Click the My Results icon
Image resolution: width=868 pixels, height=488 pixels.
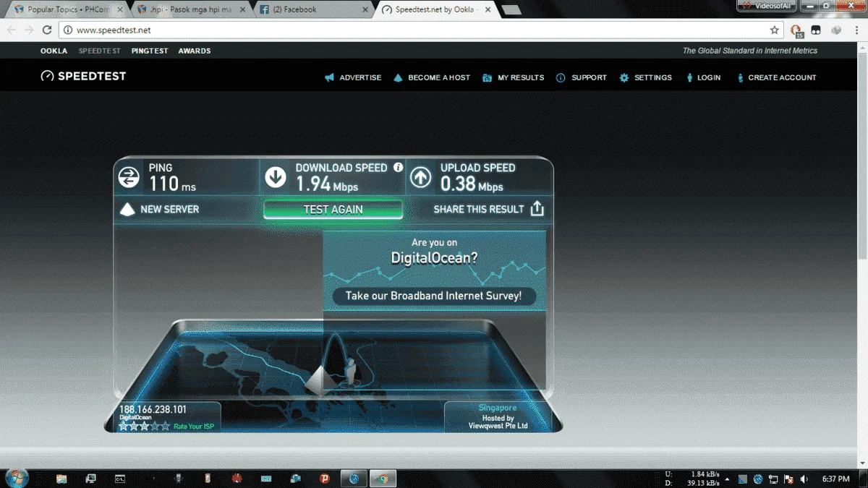coord(487,77)
